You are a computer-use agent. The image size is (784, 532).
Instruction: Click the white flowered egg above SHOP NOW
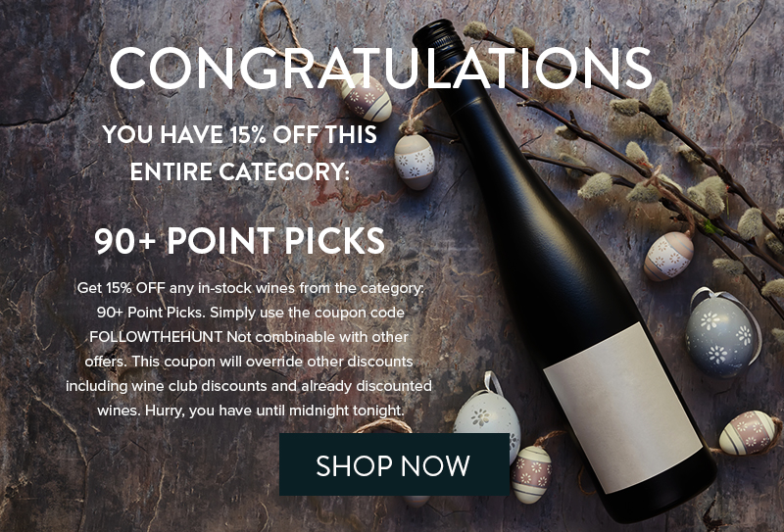point(487,417)
